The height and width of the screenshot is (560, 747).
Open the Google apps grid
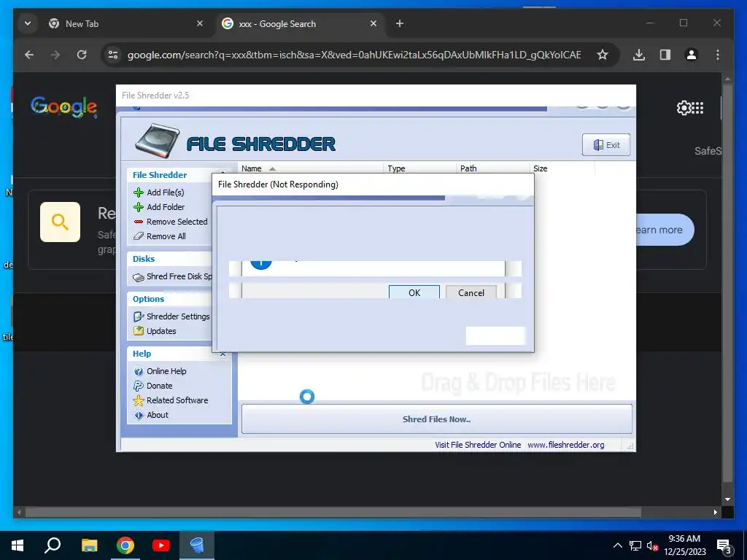[x=698, y=108]
